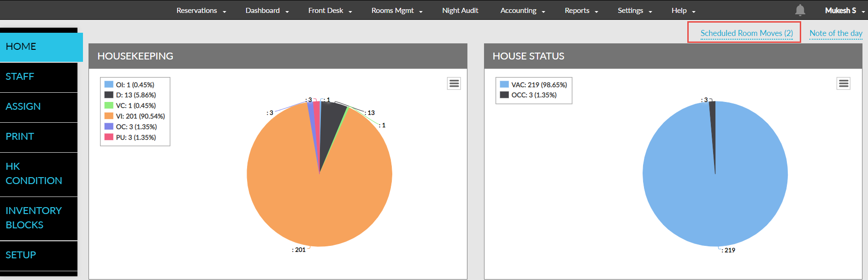Open INVENTORY BLOCKS in sidebar
The height and width of the screenshot is (280, 868).
[39, 218]
